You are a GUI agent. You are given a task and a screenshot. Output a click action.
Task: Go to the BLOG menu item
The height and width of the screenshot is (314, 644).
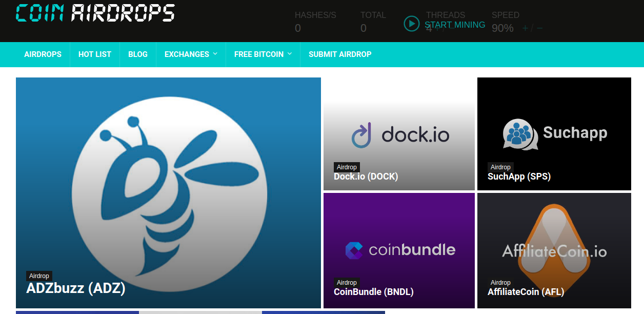coord(138,54)
